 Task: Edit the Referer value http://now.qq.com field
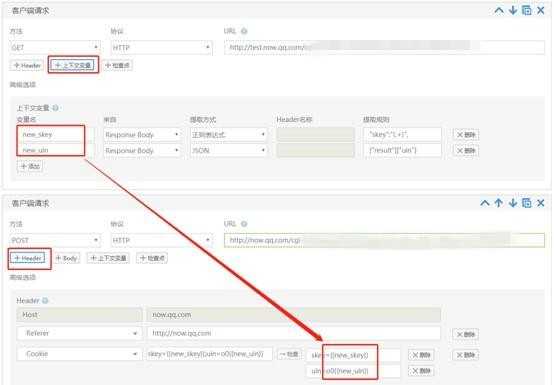[x=294, y=333]
